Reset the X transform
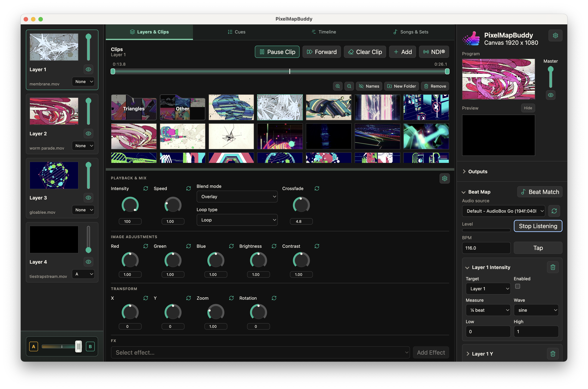The width and height of the screenshot is (588, 389). pos(146,298)
